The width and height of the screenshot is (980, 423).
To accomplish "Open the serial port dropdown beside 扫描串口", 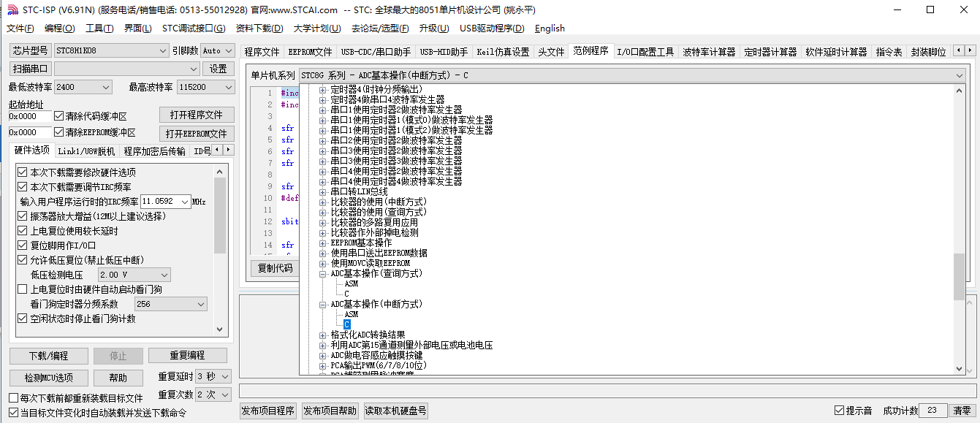I will [126, 69].
